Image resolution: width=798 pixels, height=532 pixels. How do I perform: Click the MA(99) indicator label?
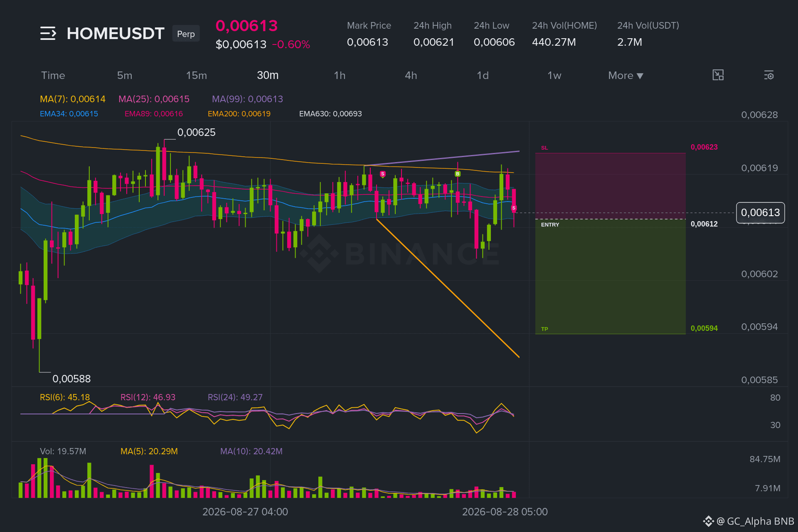coord(247,99)
